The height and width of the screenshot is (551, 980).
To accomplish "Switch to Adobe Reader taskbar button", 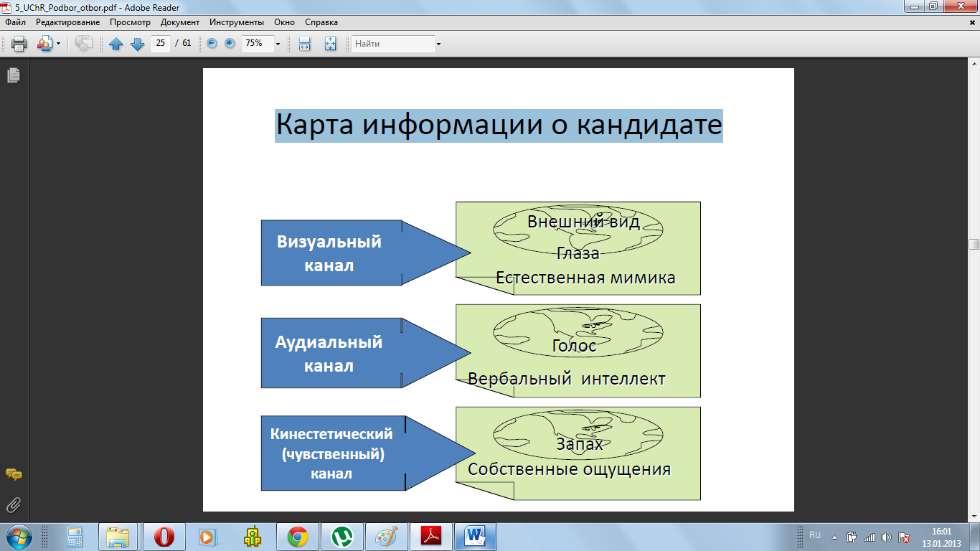I will pyautogui.click(x=430, y=536).
